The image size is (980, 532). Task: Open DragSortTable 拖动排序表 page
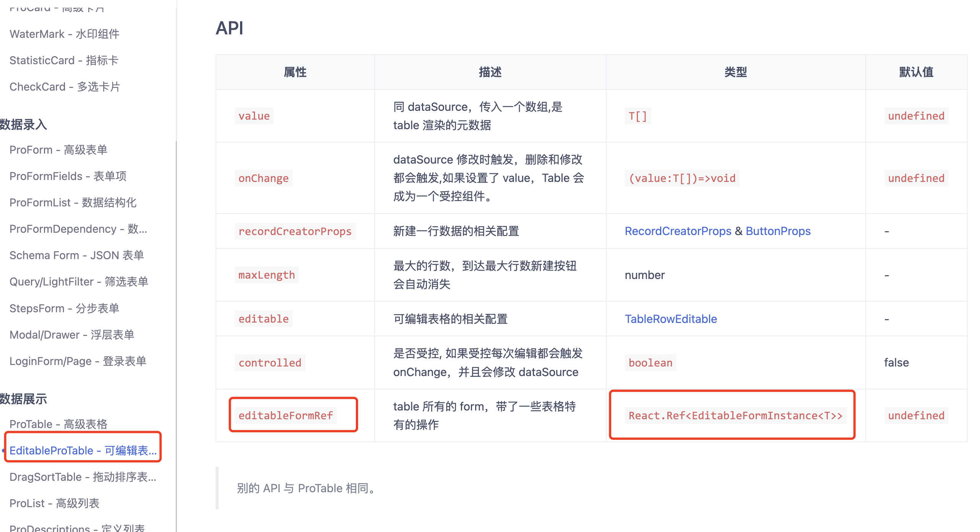click(x=83, y=477)
